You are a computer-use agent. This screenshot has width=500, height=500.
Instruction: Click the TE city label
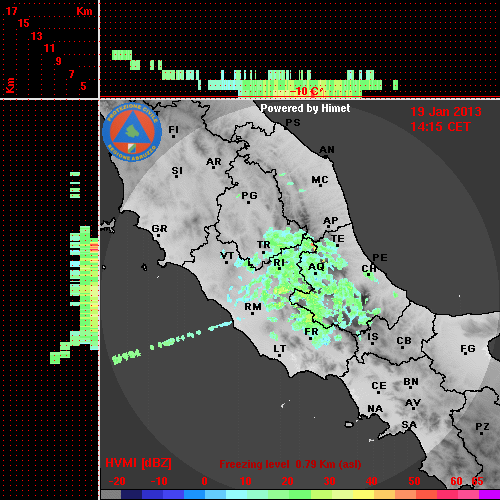tap(338, 239)
